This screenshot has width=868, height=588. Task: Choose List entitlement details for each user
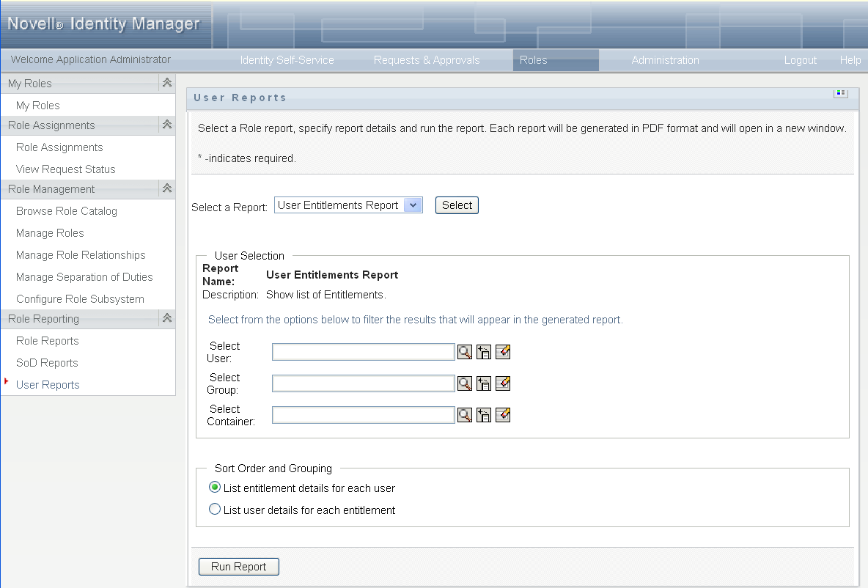215,488
